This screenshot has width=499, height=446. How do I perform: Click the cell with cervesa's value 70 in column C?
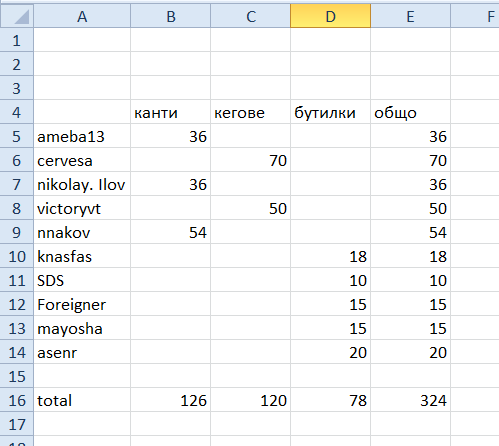point(251,160)
